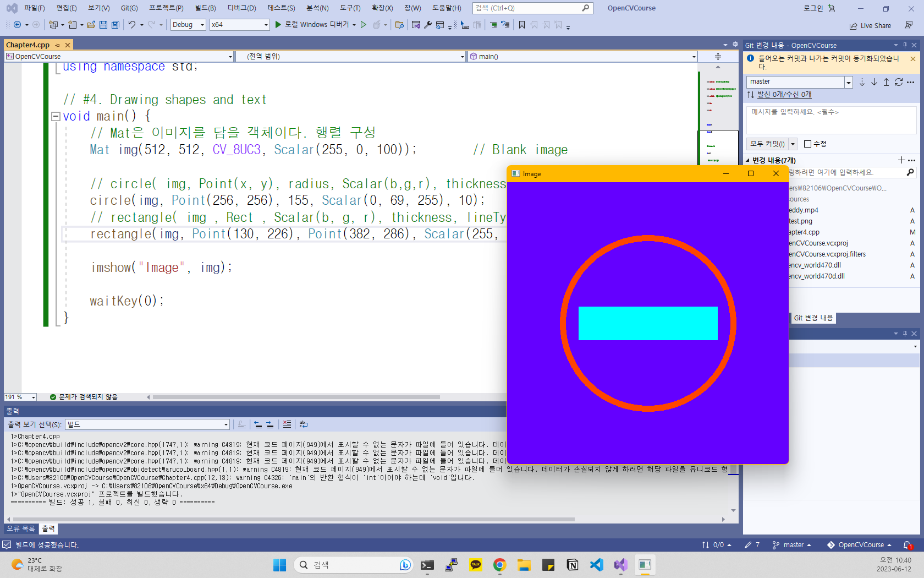Screen dimensions: 924x578
Task: Click the Open File folder icon
Action: pos(91,25)
